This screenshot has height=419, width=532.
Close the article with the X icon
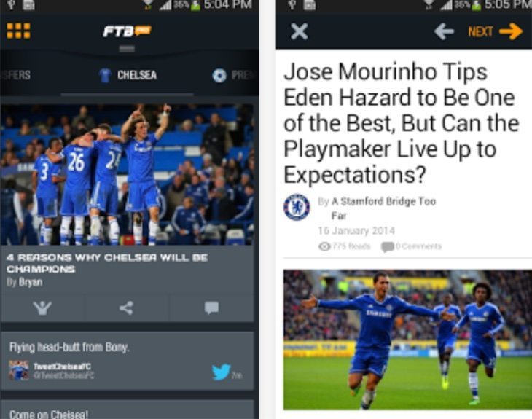300,31
